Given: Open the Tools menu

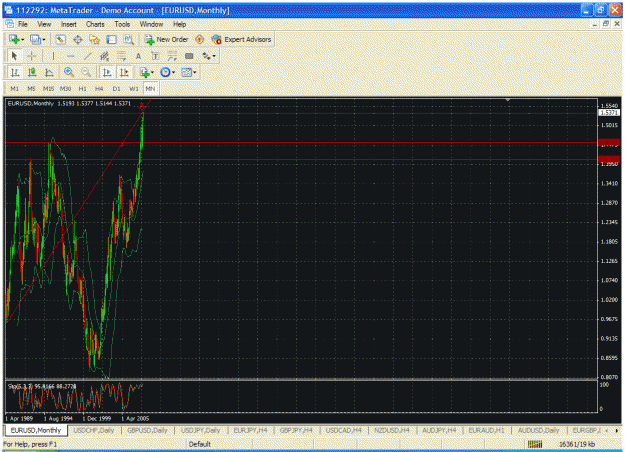Looking at the screenshot, I should 122,24.
